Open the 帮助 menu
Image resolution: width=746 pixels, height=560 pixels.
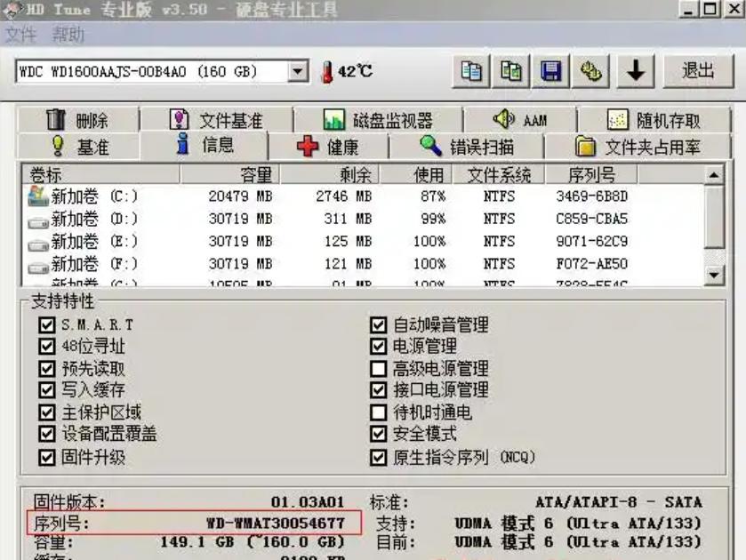[x=68, y=35]
